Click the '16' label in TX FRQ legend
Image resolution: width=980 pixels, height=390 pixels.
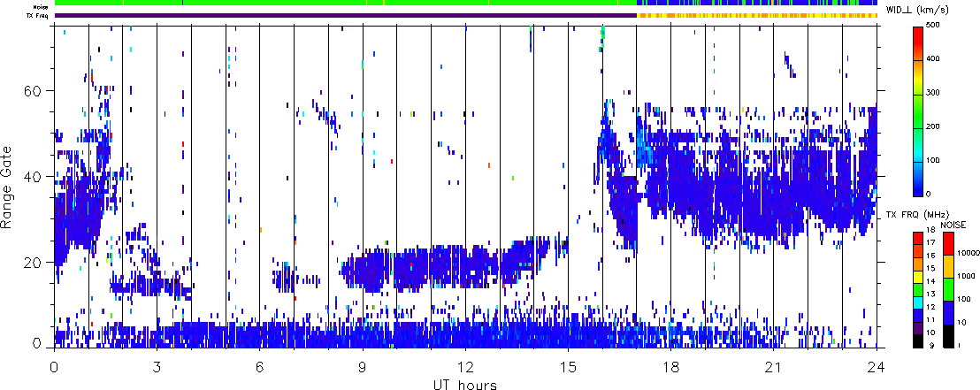[930, 256]
